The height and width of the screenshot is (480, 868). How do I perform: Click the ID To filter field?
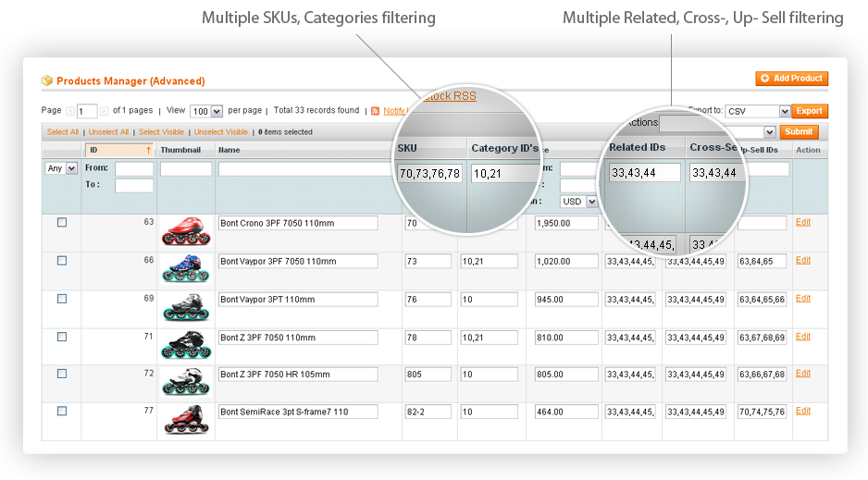point(134,186)
